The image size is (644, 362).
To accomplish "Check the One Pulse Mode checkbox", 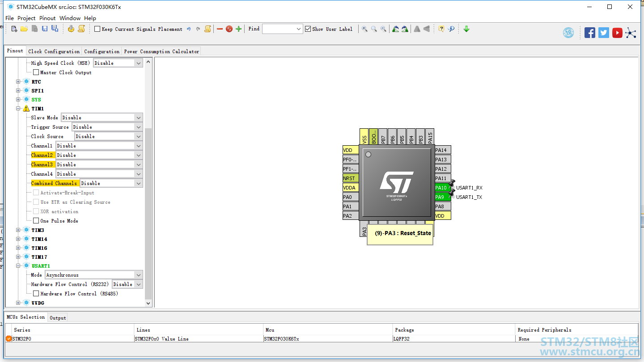I will pyautogui.click(x=36, y=221).
